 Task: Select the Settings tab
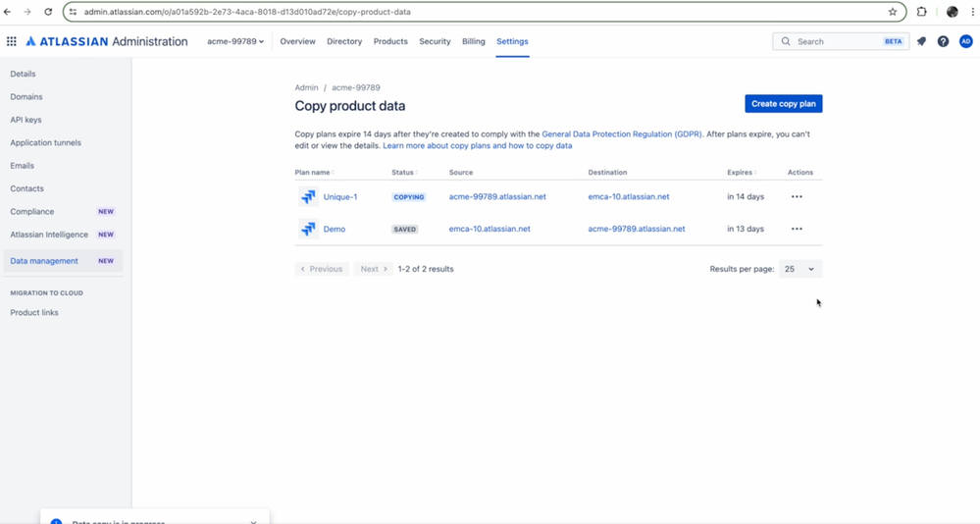pyautogui.click(x=512, y=41)
